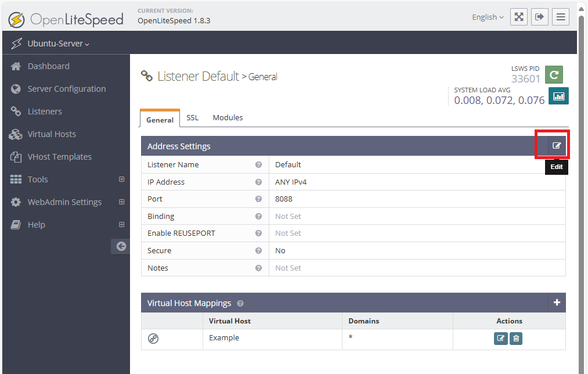The height and width of the screenshot is (374, 588).
Task: Click the Virtual Hosts cubes icon
Action: pos(15,134)
